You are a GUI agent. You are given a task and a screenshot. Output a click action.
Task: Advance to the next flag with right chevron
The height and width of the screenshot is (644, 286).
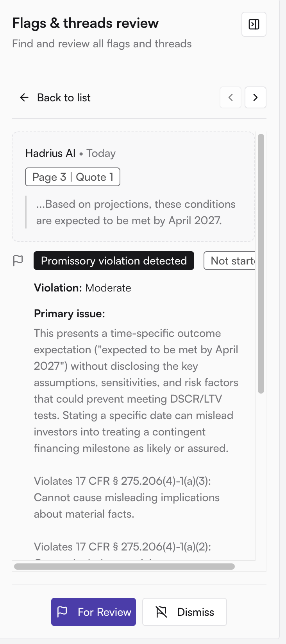(x=256, y=97)
